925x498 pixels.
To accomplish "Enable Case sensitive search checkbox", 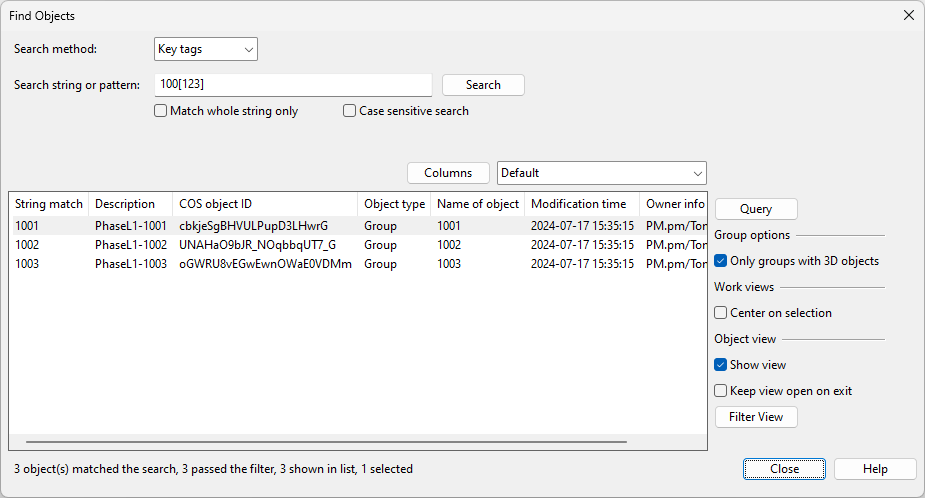I will [350, 111].
